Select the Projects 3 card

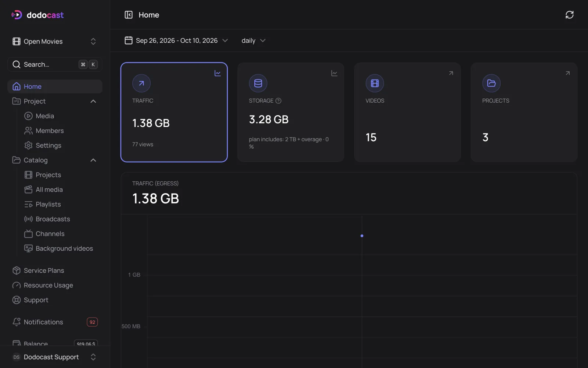coord(524,112)
